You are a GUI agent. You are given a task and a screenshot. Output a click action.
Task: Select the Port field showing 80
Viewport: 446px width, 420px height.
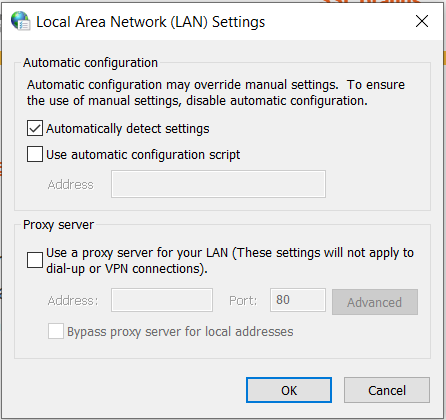(x=298, y=300)
